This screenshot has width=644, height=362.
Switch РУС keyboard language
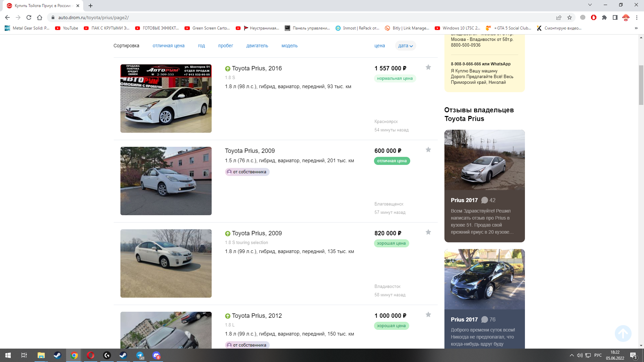point(598,355)
